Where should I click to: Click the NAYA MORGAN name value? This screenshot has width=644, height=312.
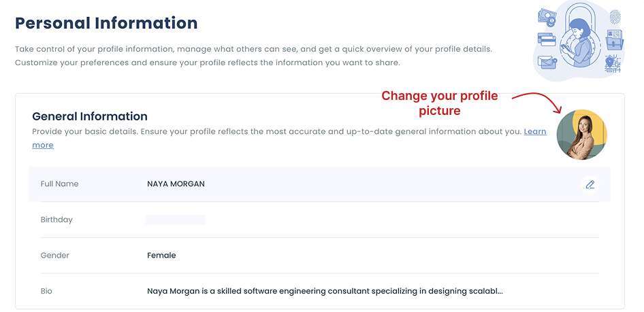click(176, 184)
